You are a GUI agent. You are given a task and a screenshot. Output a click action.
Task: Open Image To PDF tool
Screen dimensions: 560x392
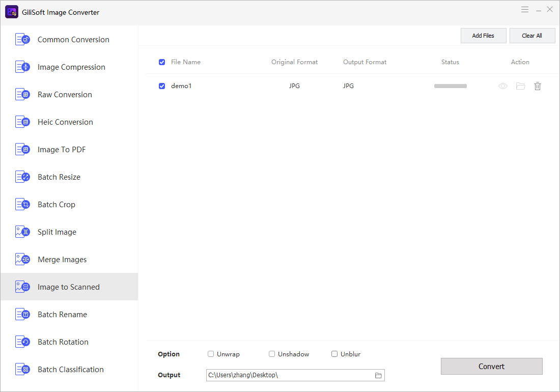pyautogui.click(x=62, y=150)
